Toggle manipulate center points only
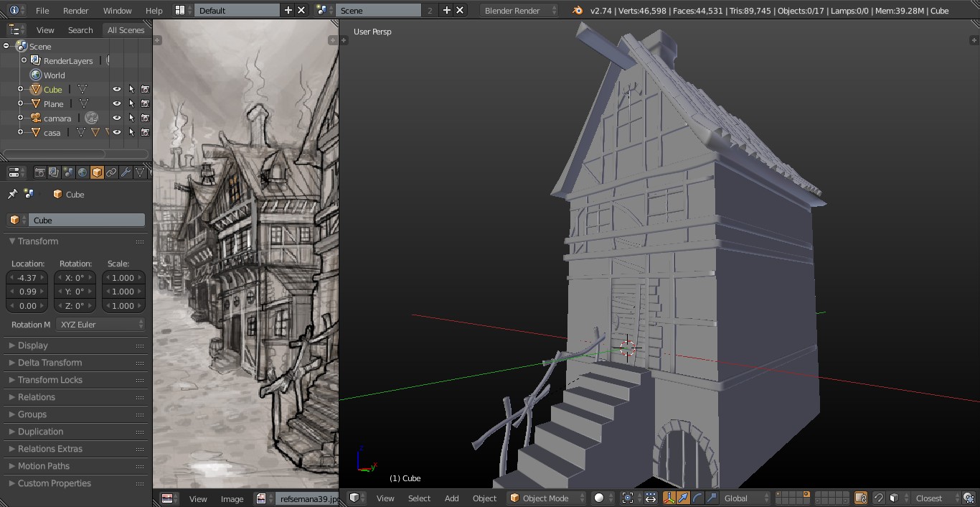Viewport: 980px width, 507px height. [x=651, y=498]
